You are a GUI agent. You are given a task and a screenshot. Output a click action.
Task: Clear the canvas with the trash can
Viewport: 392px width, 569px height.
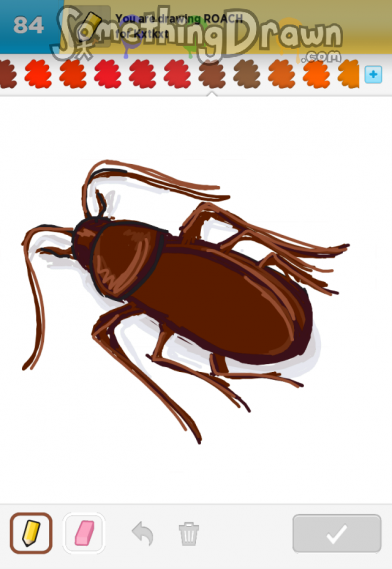pyautogui.click(x=188, y=533)
